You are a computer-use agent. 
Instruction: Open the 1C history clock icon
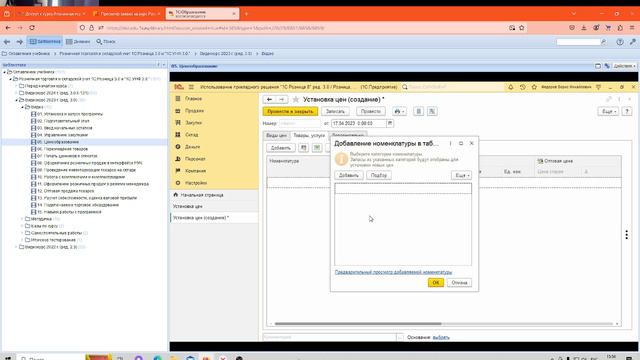coord(522,87)
